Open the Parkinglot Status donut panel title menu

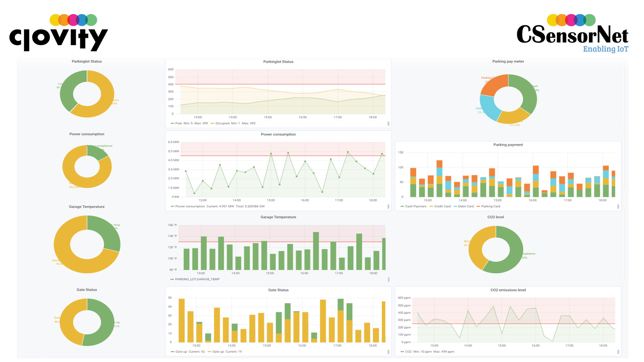click(87, 61)
